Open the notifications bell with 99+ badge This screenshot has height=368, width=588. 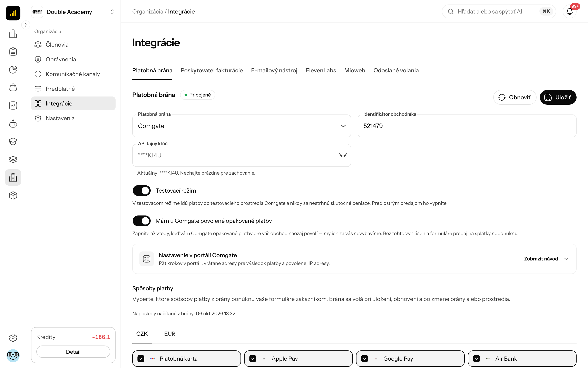click(x=570, y=11)
